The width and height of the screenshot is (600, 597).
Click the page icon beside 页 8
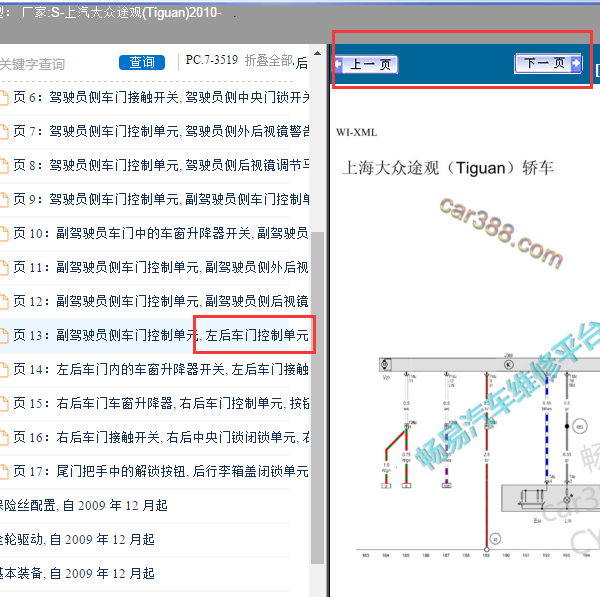[3, 166]
